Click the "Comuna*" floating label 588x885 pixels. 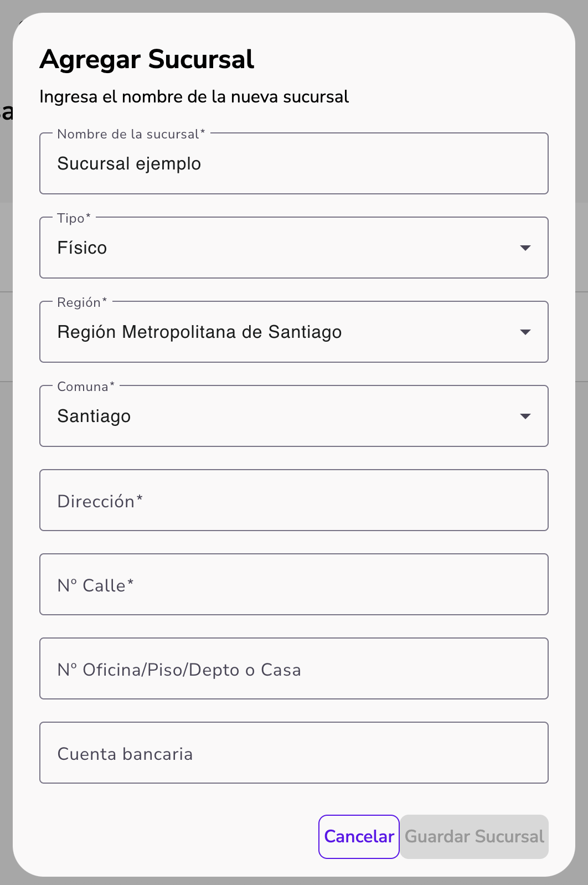(86, 387)
